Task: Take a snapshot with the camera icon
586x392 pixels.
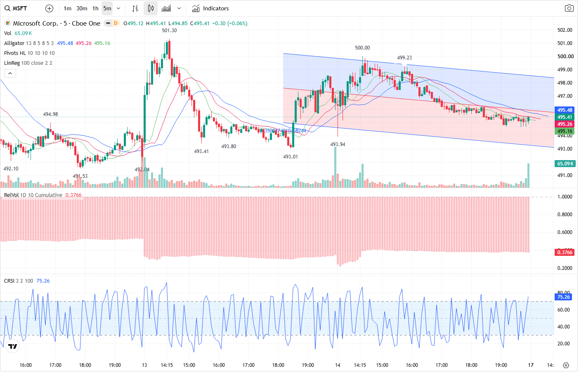Action: [569, 8]
